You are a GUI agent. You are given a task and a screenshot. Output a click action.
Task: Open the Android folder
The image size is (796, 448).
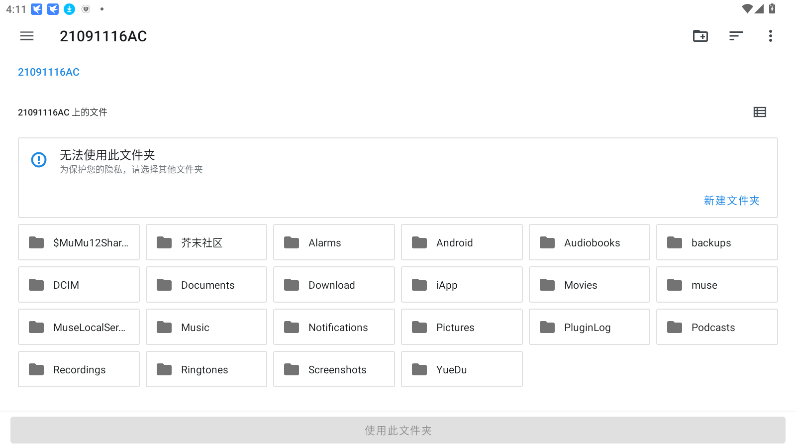click(x=461, y=243)
